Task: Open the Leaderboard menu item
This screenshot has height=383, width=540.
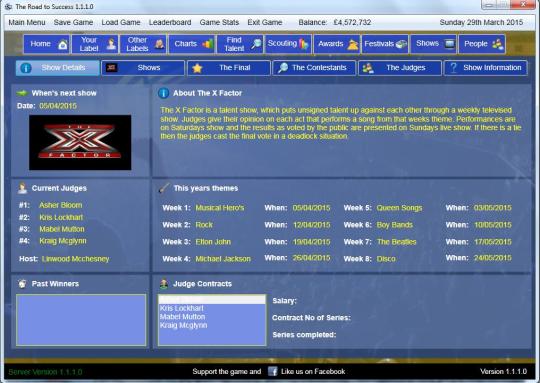Action: (x=170, y=22)
